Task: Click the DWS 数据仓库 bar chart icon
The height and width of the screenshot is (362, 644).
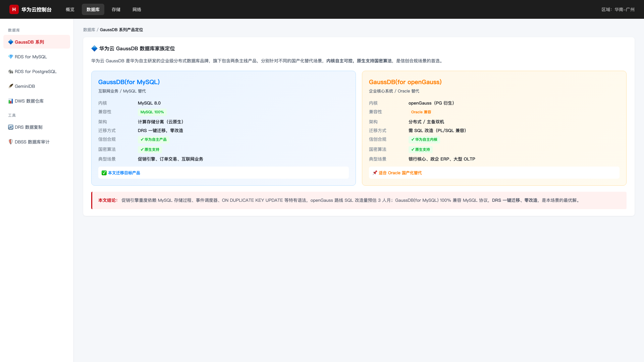Action: click(11, 101)
